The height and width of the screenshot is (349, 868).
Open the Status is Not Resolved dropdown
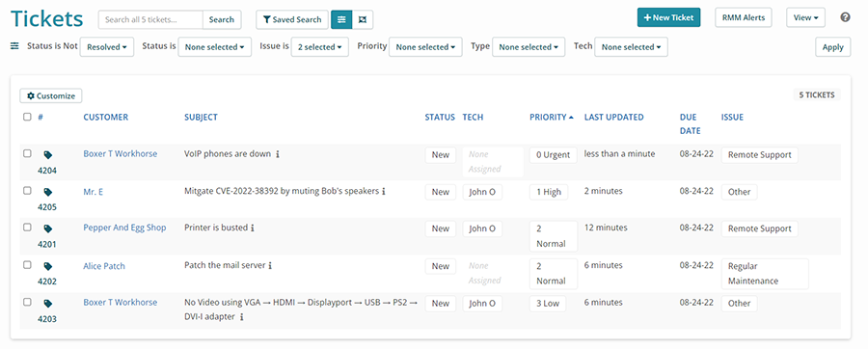107,47
